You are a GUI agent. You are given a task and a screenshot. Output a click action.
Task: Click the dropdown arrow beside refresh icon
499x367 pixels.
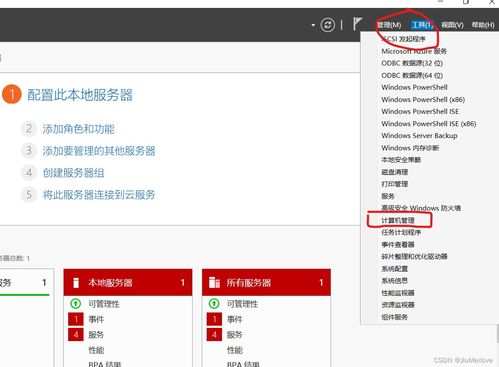click(313, 25)
